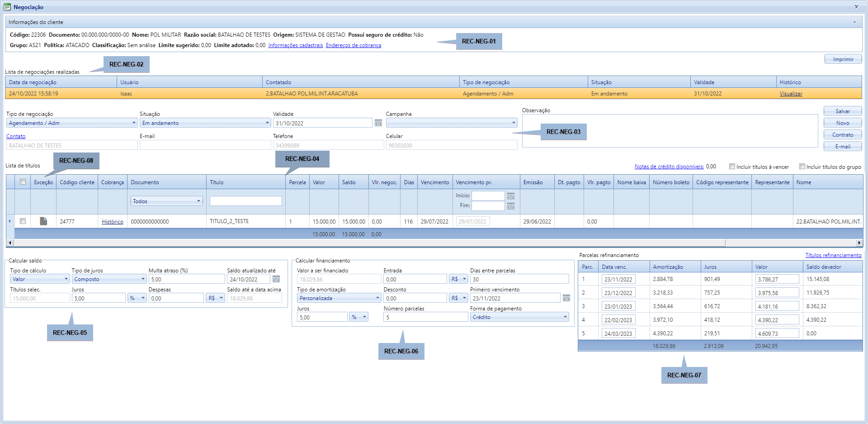Click Visualizar in the Histórico column
868x424 pixels.
pyautogui.click(x=791, y=94)
